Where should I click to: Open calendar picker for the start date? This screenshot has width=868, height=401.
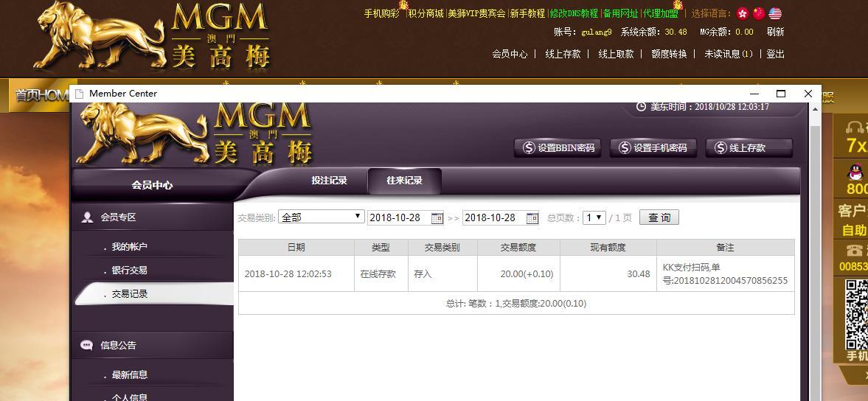pyautogui.click(x=437, y=218)
